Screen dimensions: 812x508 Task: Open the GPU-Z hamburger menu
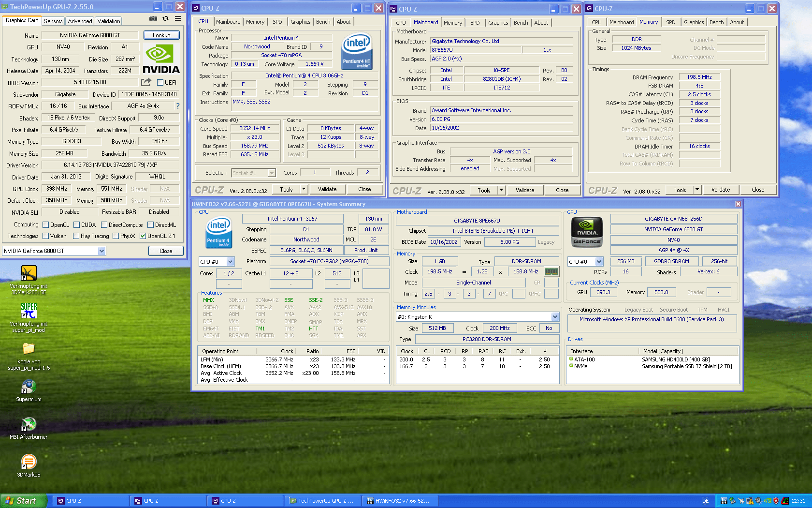pyautogui.click(x=178, y=19)
